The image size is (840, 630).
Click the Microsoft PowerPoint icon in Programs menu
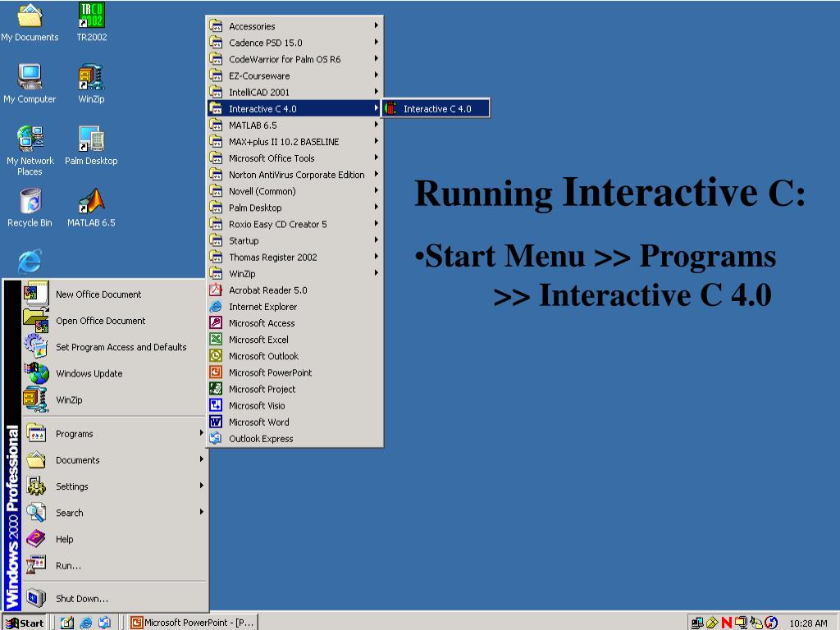(x=216, y=372)
